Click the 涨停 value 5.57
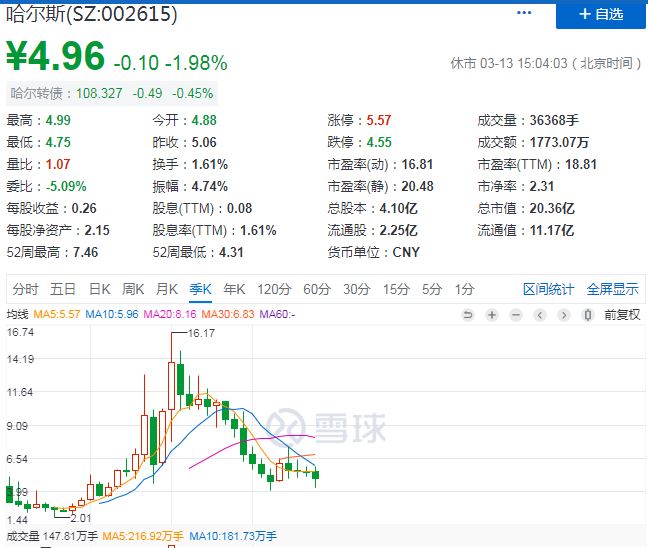 pos(379,120)
